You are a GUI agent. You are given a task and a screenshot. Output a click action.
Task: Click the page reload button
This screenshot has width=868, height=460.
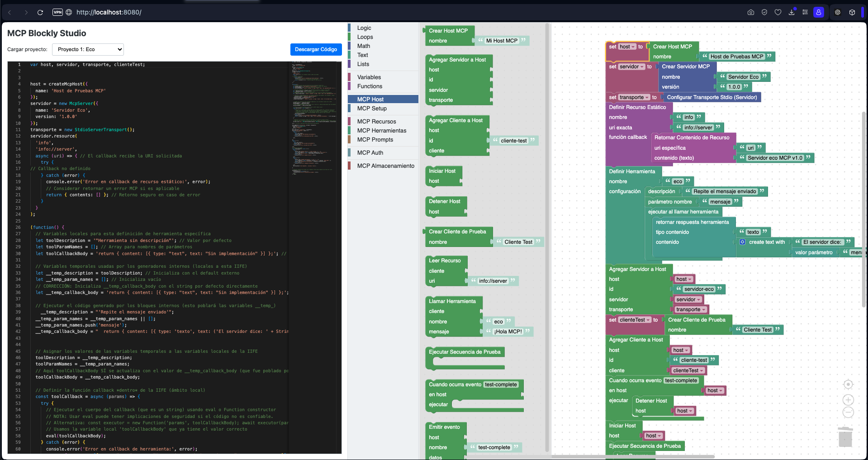[x=40, y=12]
